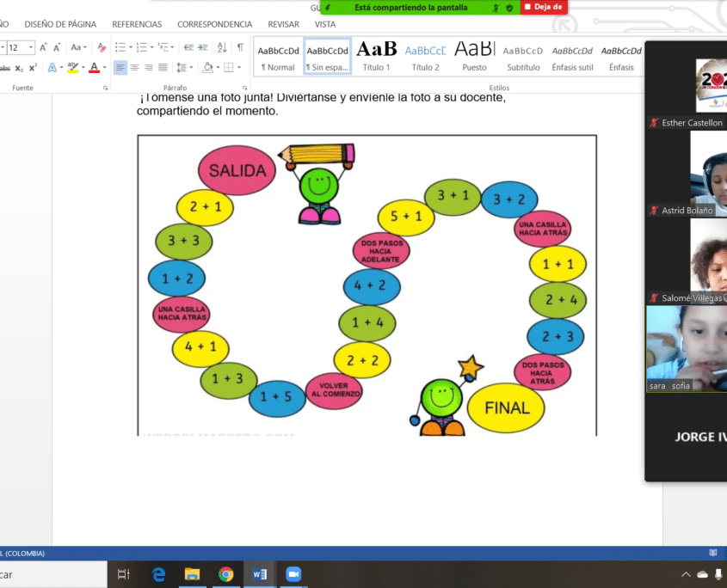Apply red font color

pos(94,68)
